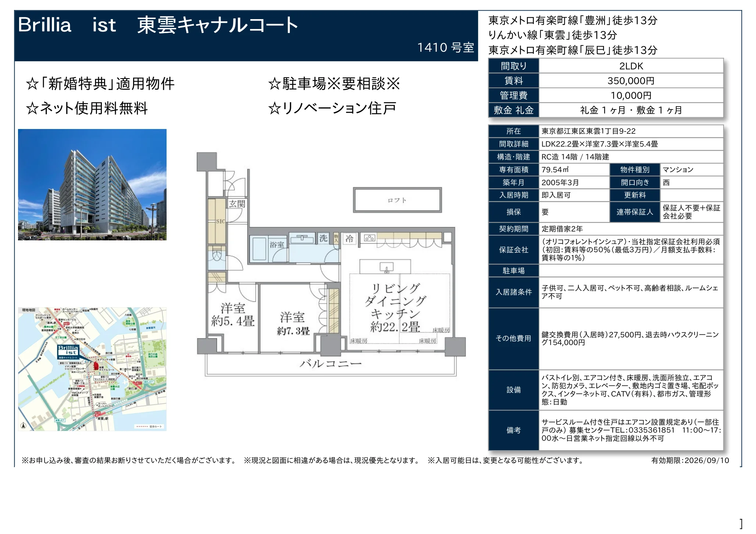
Task: Click the '連帯保証人' label cell
Action: 635,212
